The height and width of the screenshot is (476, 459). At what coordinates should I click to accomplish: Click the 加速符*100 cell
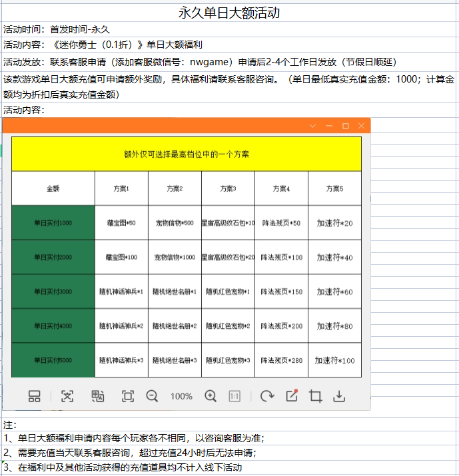335,360
